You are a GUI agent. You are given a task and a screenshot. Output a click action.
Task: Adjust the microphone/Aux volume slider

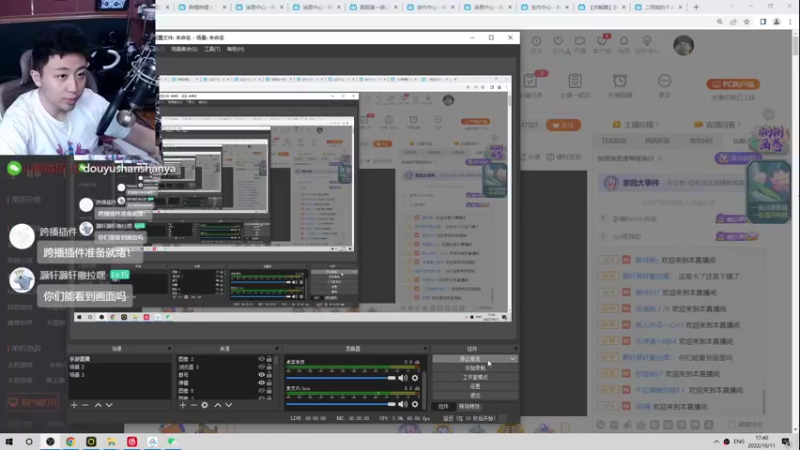340,404
